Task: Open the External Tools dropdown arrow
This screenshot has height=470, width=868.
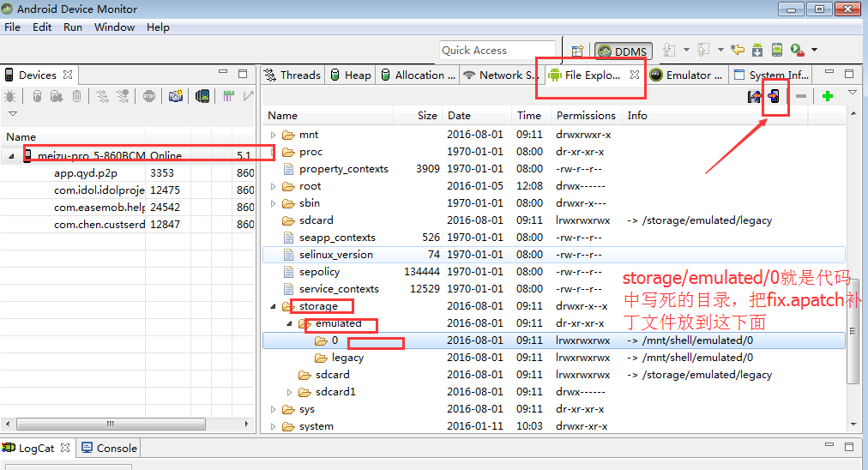Action: 814,50
